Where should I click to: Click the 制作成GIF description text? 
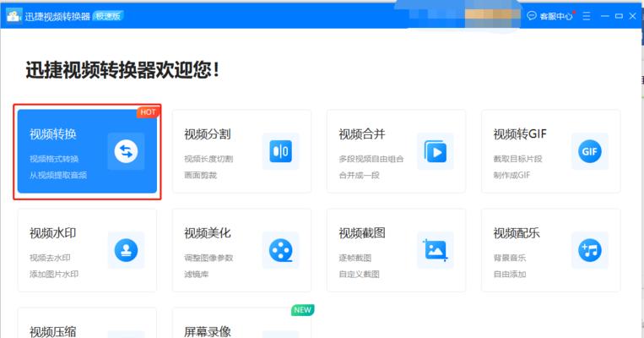511,175
